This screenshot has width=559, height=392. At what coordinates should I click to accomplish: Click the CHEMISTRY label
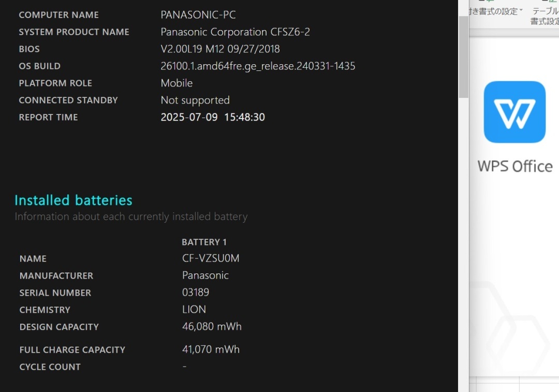click(x=45, y=310)
